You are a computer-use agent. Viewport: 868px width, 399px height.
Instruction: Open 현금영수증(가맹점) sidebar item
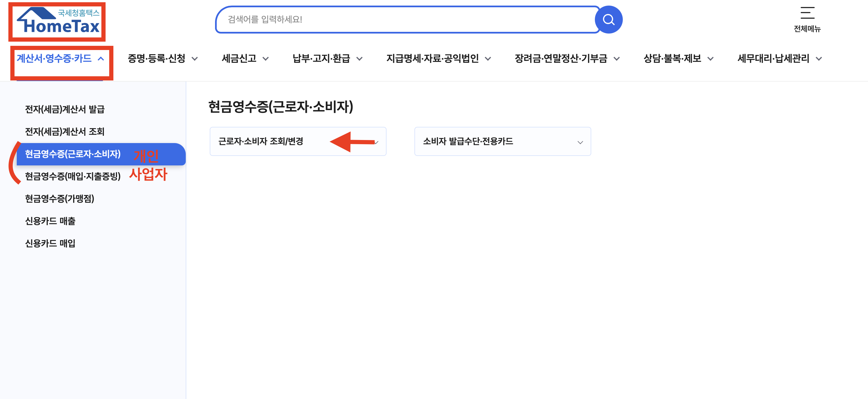pyautogui.click(x=60, y=198)
